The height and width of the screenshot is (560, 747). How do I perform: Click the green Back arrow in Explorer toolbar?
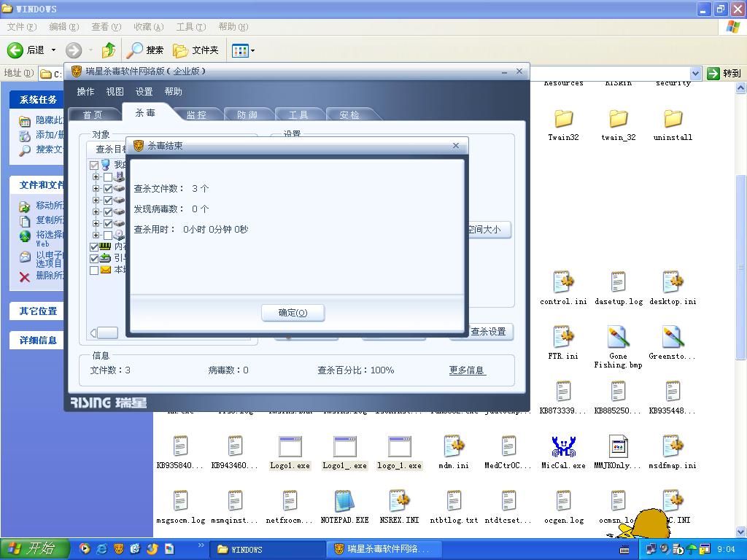click(x=15, y=50)
